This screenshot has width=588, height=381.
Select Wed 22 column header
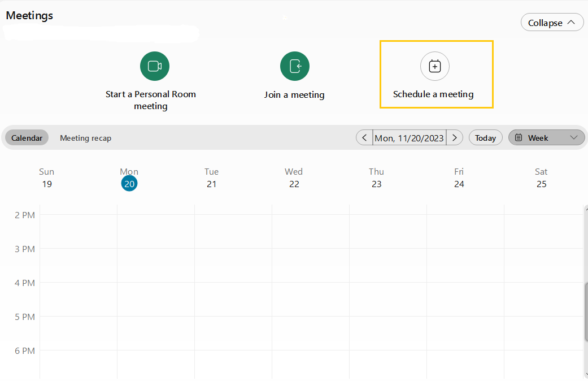pos(294,177)
